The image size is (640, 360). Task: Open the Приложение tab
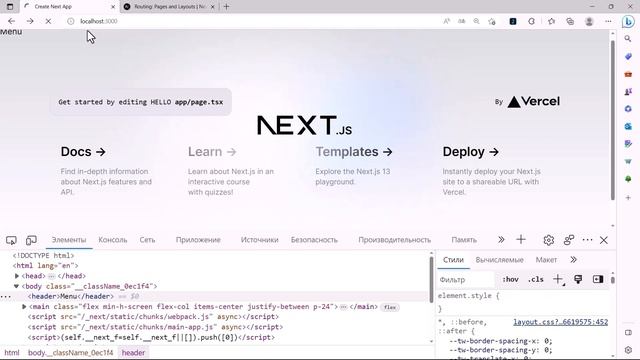pos(198,240)
